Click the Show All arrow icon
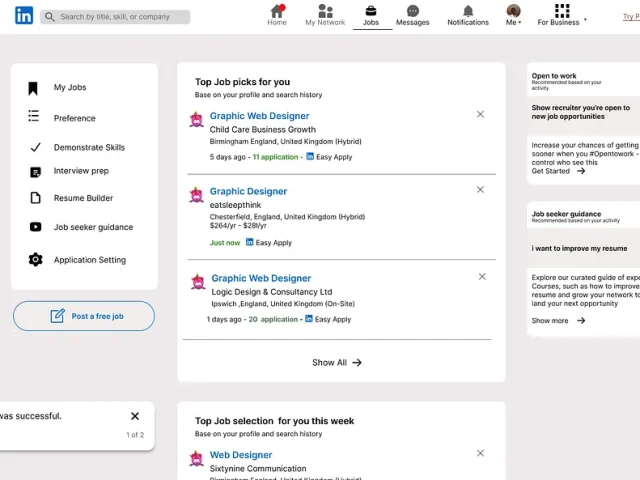Image resolution: width=640 pixels, height=480 pixels. click(x=357, y=362)
